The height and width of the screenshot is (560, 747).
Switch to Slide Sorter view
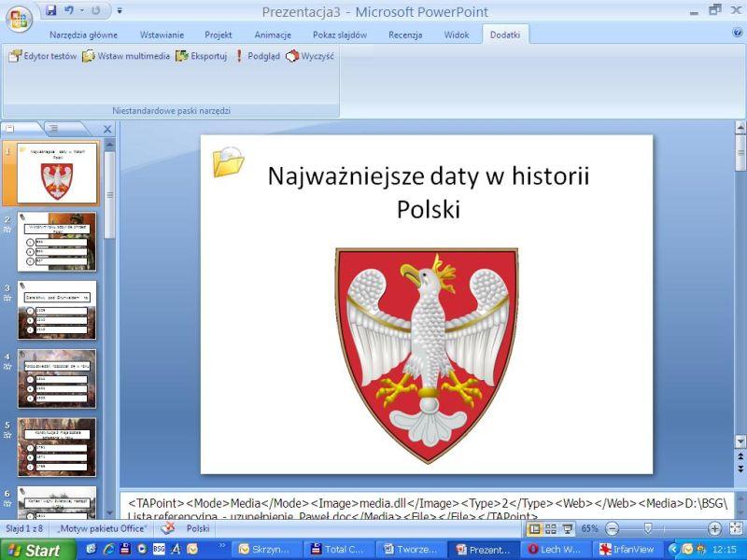coord(551,528)
